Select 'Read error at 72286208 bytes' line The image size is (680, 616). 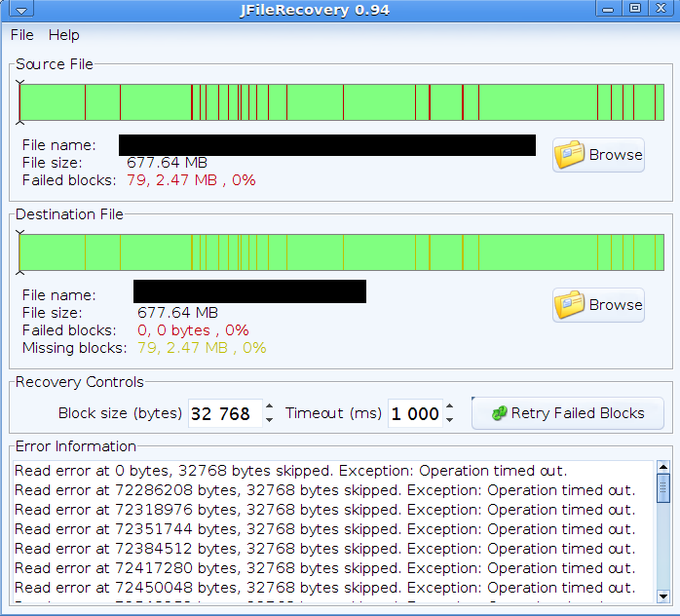click(x=324, y=490)
